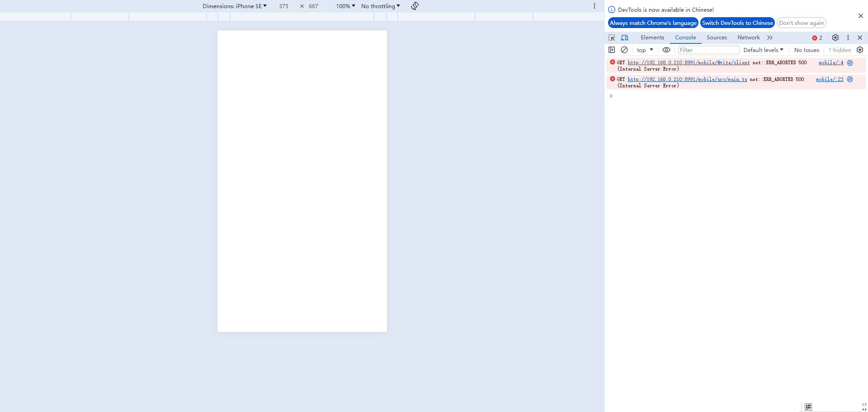Click network icon beside mobile/:23
Viewport: 868px width, 412px height.
coord(850,79)
